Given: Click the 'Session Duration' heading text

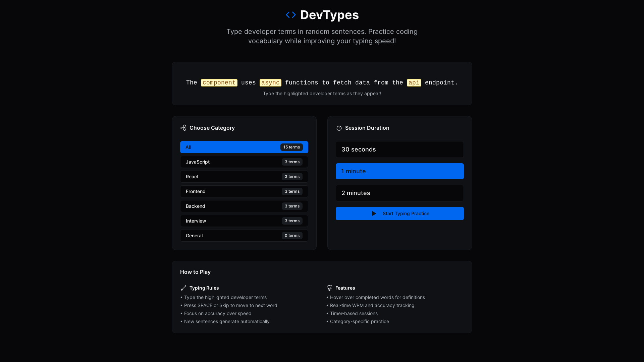Looking at the screenshot, I should click(367, 128).
